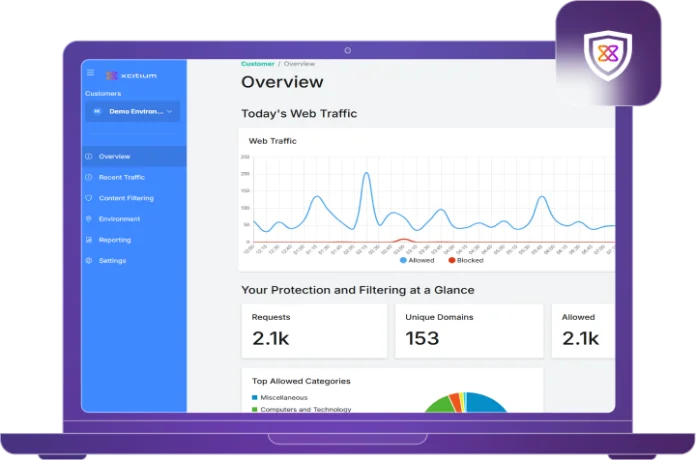
Task: Expand dropdown using the chevron arrow
Action: pos(169,111)
